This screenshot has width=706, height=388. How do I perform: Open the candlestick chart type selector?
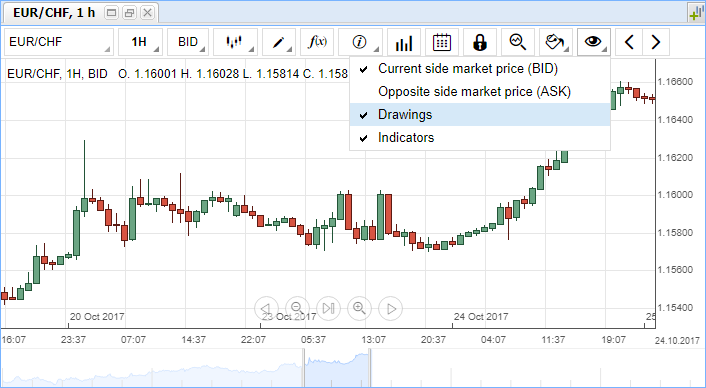tap(235, 42)
